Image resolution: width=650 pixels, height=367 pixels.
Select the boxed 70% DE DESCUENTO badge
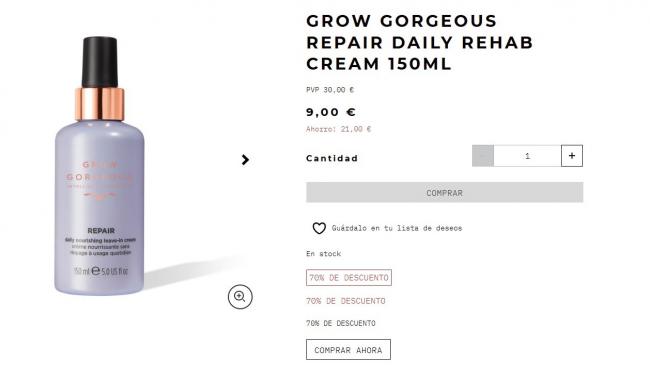click(x=349, y=277)
